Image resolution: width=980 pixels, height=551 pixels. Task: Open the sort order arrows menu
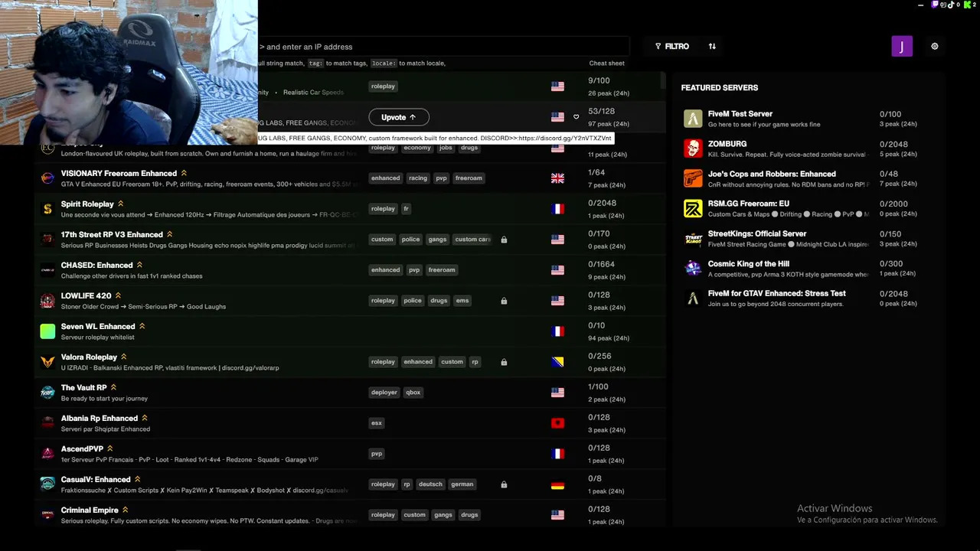[712, 47]
